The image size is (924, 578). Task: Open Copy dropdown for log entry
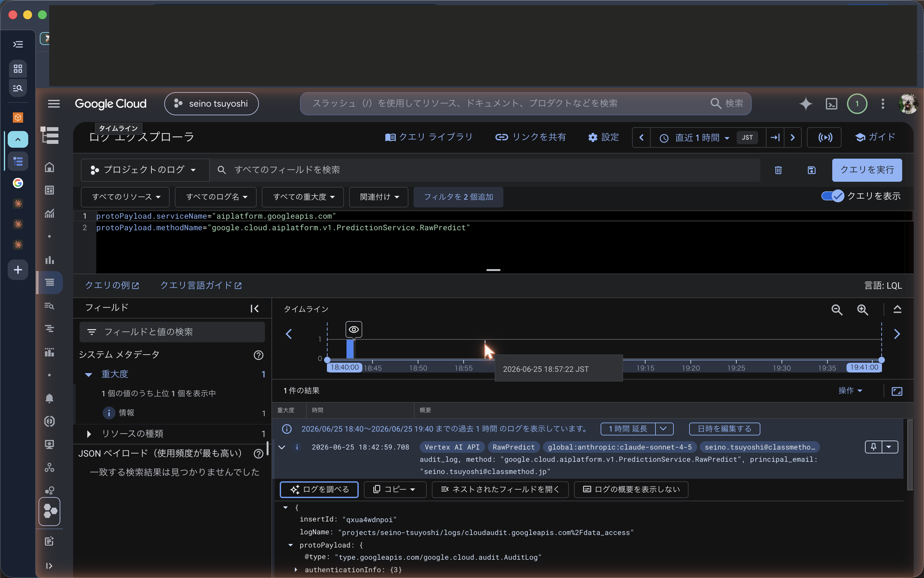click(395, 490)
